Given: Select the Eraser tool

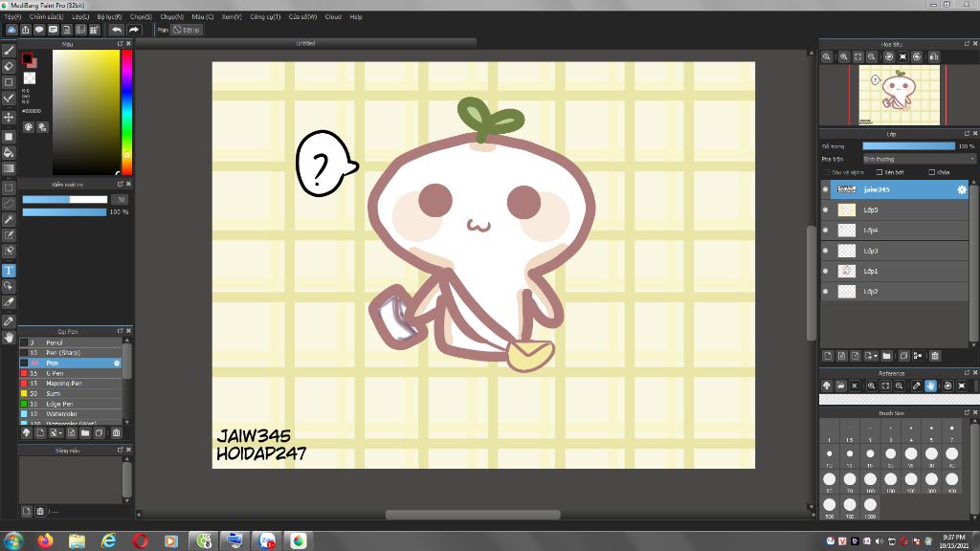Looking at the screenshot, I should tap(9, 66).
